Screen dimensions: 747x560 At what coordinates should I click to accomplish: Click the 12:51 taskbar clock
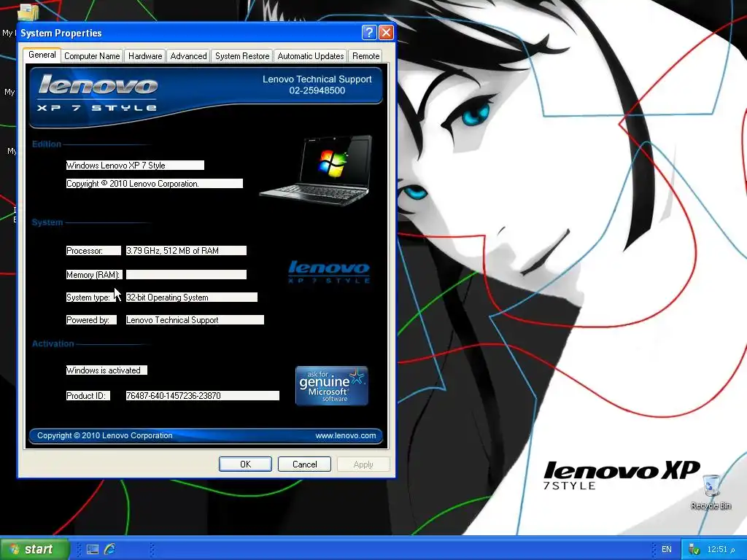721,549
